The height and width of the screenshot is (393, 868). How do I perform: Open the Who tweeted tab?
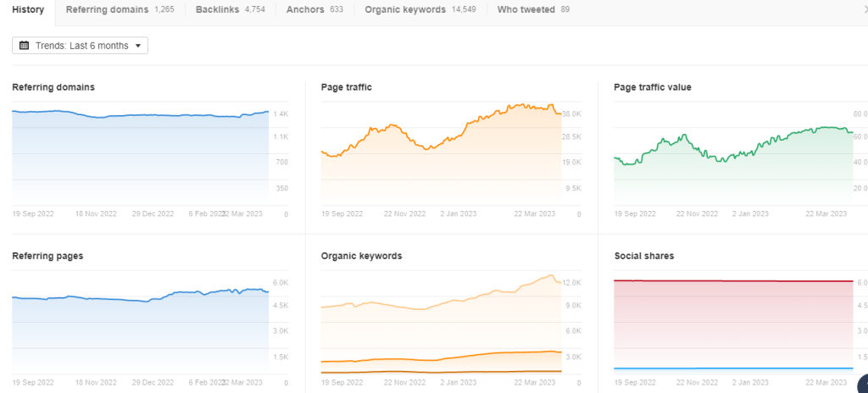[x=533, y=9]
